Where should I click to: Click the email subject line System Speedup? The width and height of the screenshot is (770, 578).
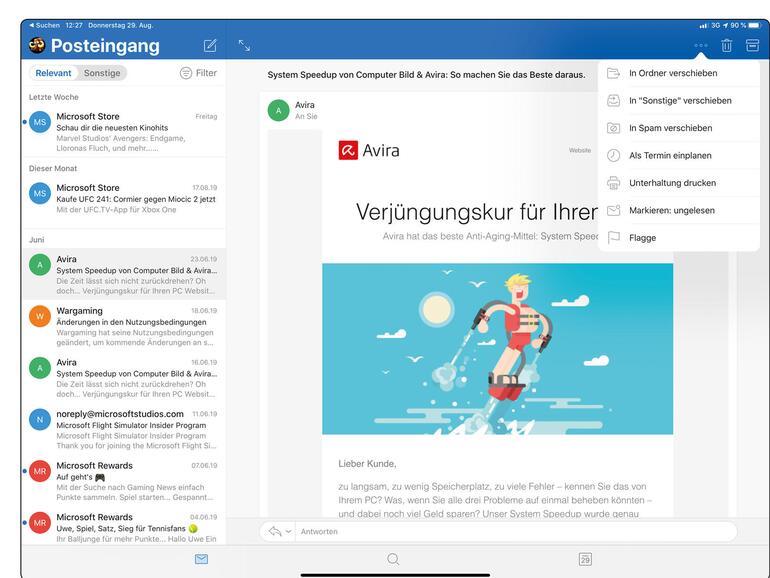pyautogui.click(x=426, y=75)
